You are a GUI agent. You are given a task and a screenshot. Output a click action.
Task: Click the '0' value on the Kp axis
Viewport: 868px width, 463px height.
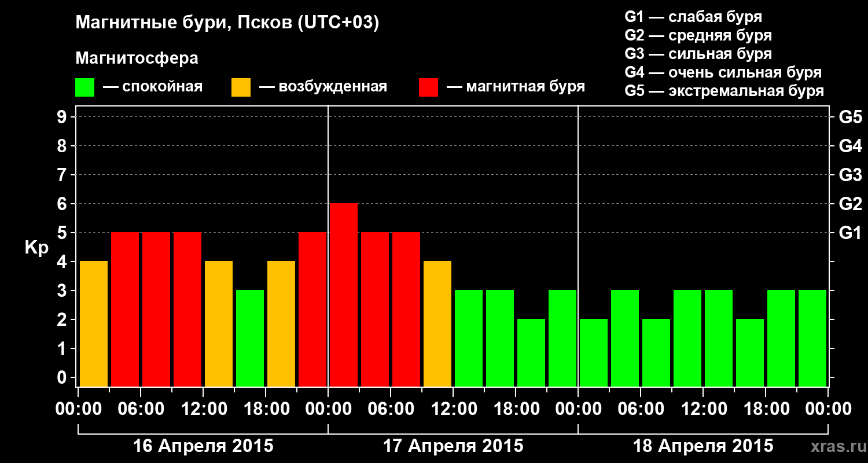point(63,377)
